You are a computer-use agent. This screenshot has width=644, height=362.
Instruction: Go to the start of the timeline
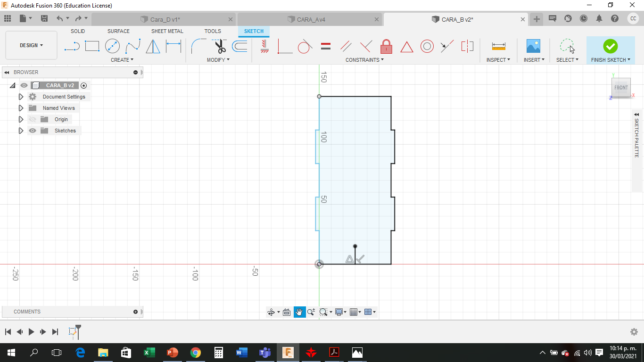(8, 332)
